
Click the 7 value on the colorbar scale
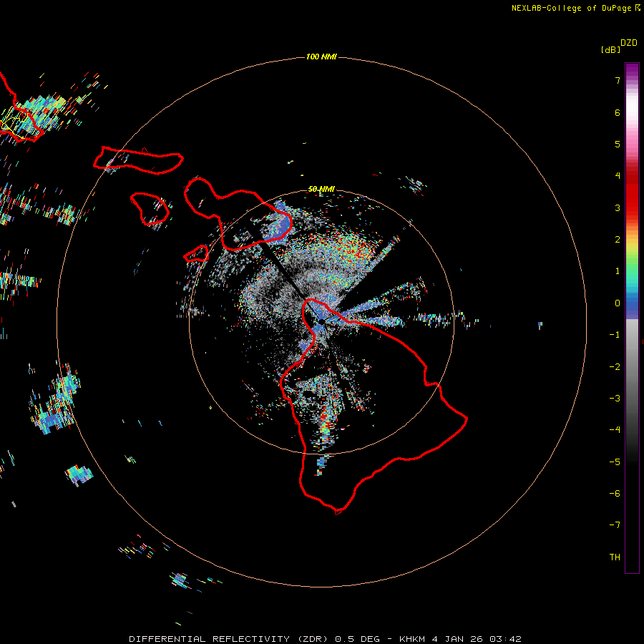[x=618, y=80]
